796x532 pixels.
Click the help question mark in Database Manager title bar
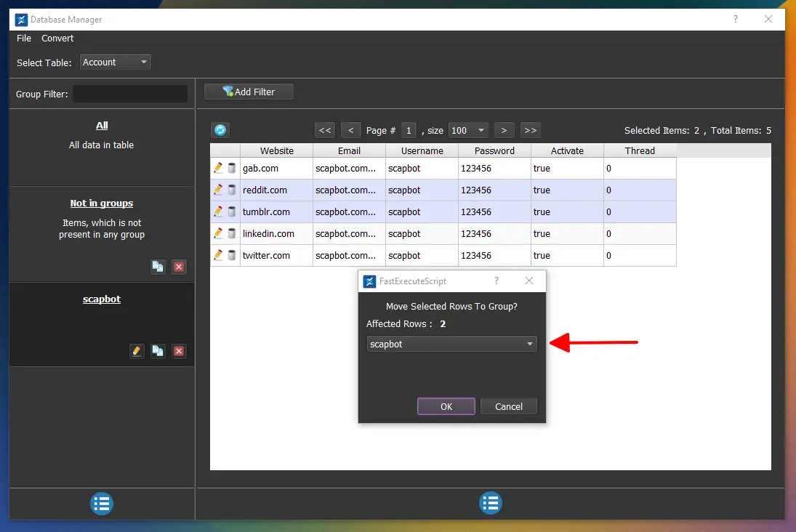coord(736,20)
